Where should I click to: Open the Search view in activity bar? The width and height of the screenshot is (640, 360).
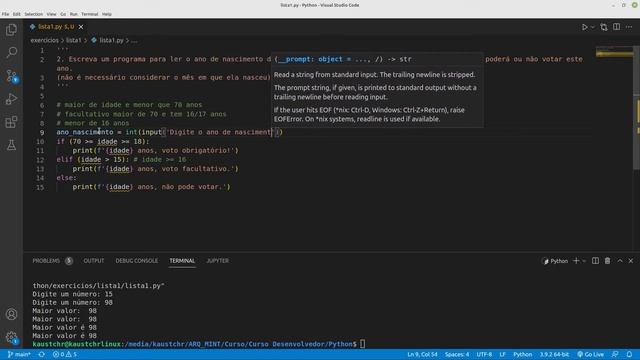click(11, 52)
